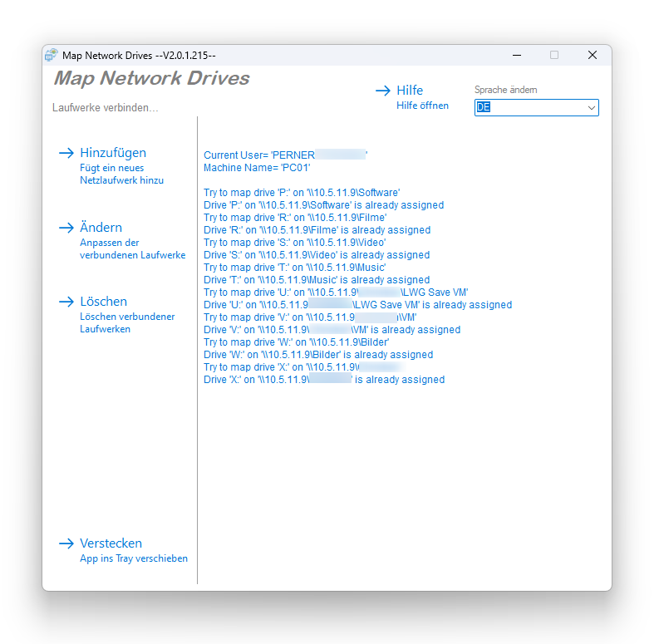Choose the Löschen link
Viewport: 659px width, 644px height.
103,302
